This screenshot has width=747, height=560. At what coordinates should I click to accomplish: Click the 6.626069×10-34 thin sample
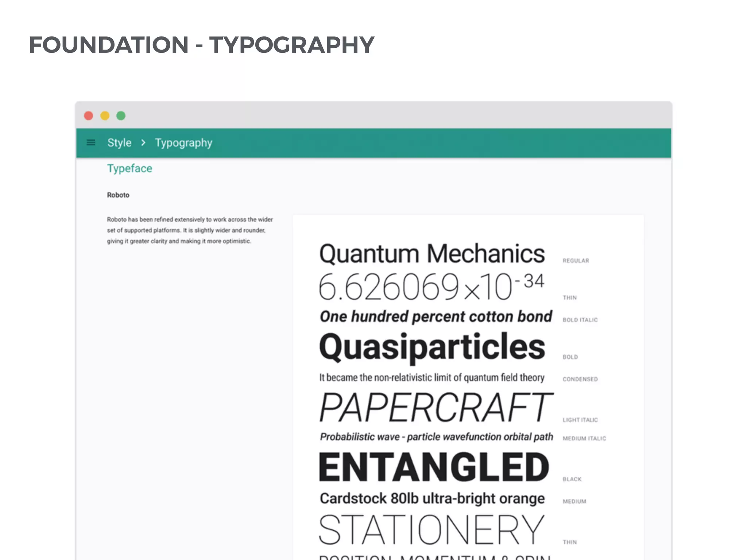coord(431,287)
